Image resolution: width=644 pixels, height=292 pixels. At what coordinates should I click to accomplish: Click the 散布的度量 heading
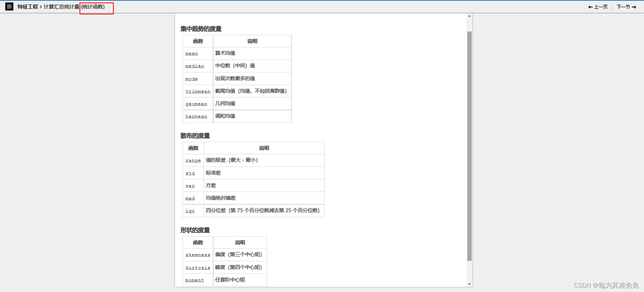coord(195,136)
